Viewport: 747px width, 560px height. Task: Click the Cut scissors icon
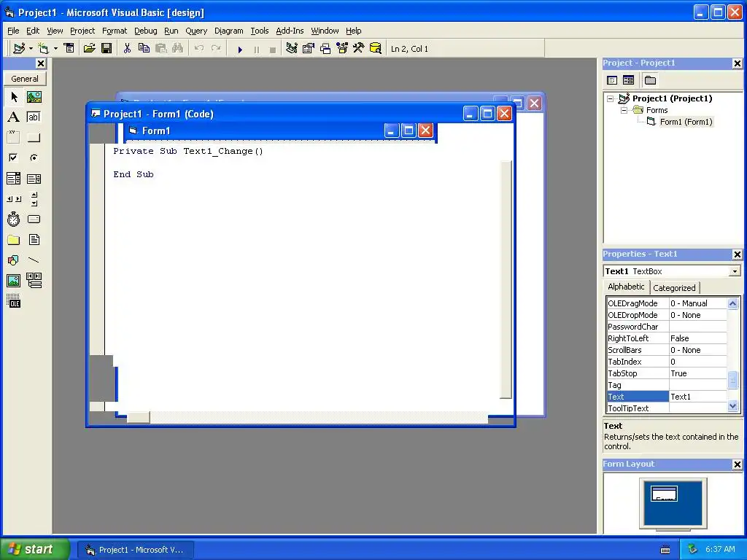point(127,49)
